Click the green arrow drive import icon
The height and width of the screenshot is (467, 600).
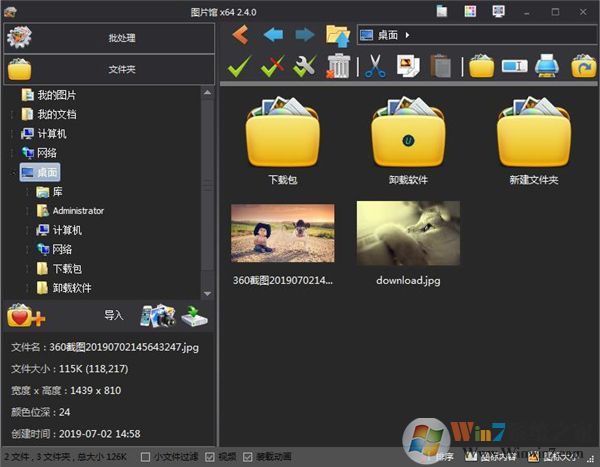click(194, 316)
